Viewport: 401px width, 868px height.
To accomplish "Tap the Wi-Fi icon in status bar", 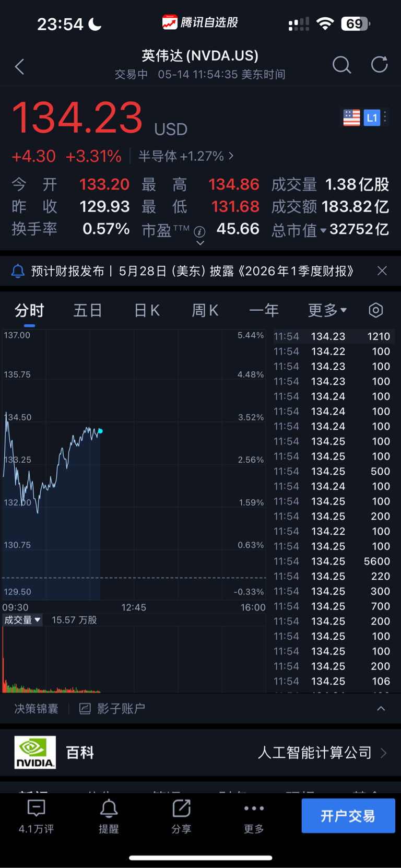I will [325, 24].
